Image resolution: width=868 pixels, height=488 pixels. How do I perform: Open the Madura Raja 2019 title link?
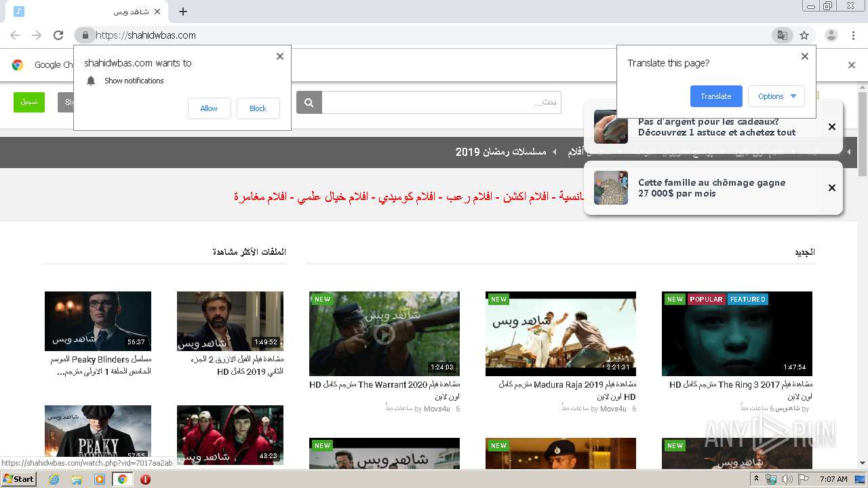tap(568, 390)
